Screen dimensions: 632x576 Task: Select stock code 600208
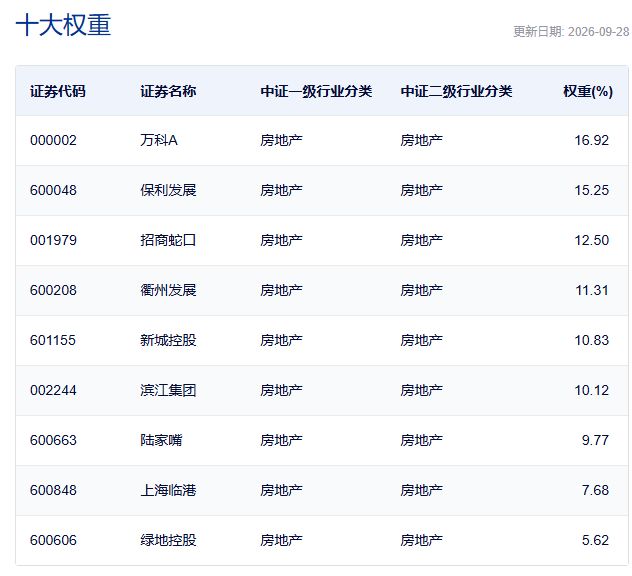click(53, 290)
